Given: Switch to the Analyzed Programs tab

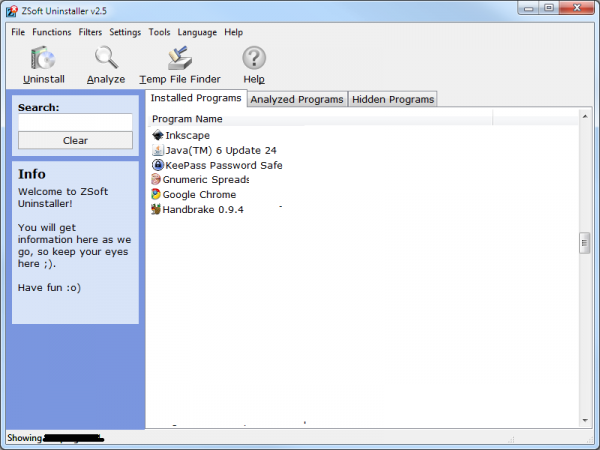Looking at the screenshot, I should tap(297, 99).
